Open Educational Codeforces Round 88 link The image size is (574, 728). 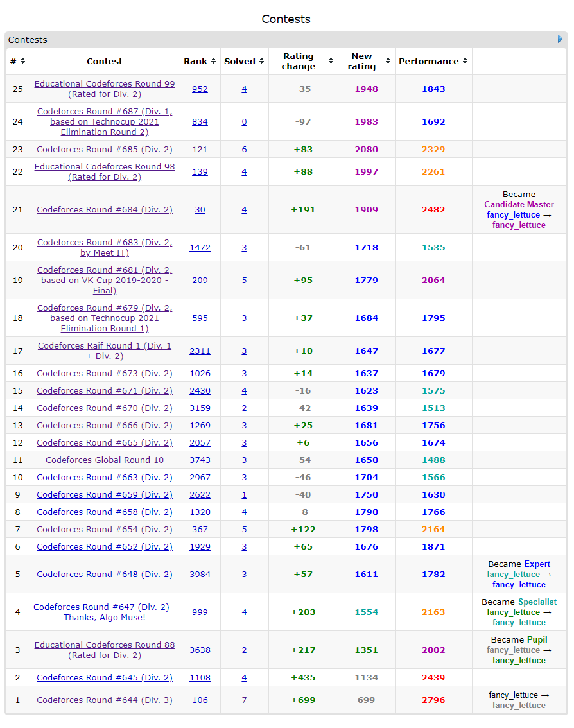coord(105,650)
